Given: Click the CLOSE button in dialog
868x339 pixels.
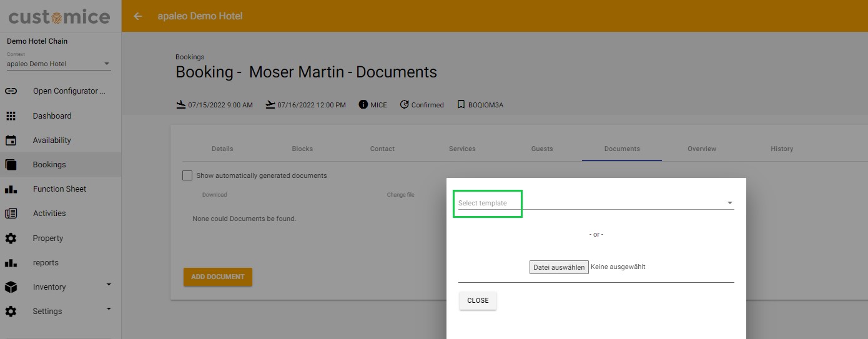Looking at the screenshot, I should tap(478, 300).
